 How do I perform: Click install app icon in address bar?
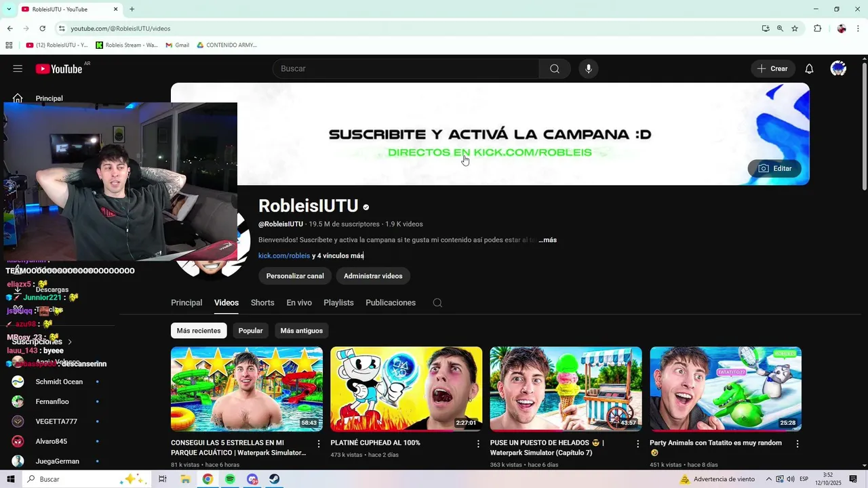click(766, 28)
